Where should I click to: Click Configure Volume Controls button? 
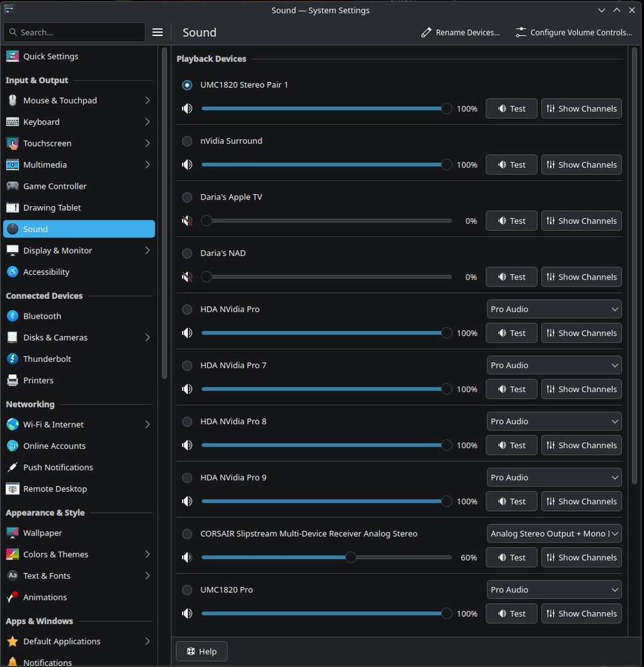[574, 32]
